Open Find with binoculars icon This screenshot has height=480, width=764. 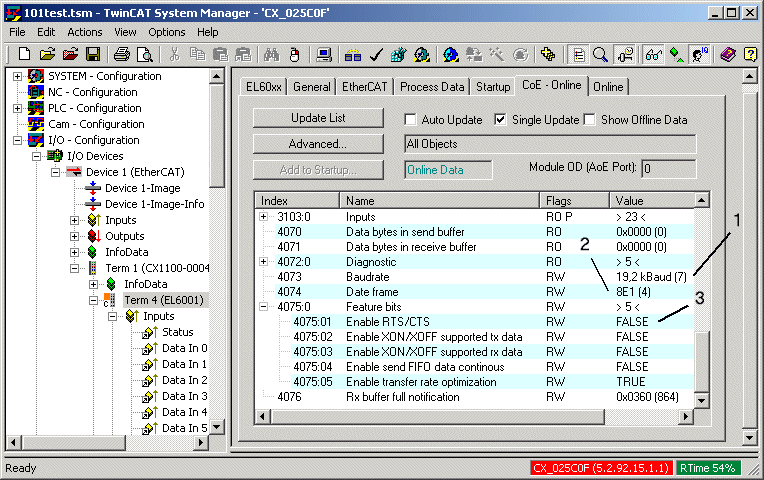pos(271,54)
